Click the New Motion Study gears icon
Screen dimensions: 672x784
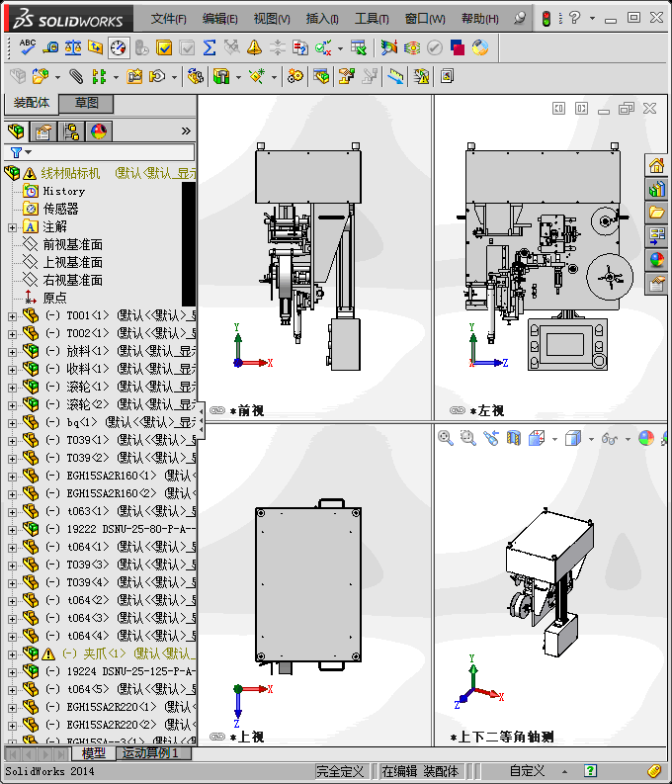pyautogui.click(x=294, y=76)
